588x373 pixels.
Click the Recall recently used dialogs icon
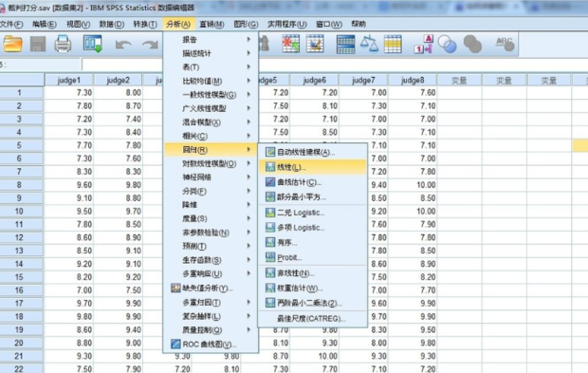(93, 45)
